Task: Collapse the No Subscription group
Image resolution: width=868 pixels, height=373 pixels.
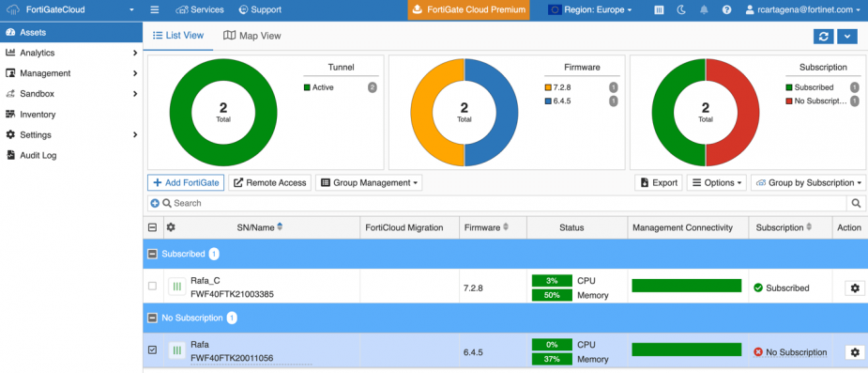Action: [x=152, y=319]
